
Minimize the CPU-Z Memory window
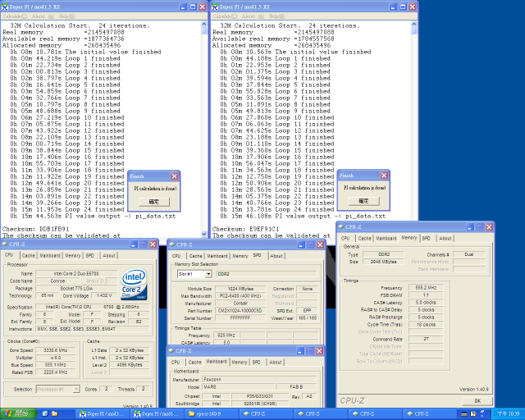[x=470, y=227]
